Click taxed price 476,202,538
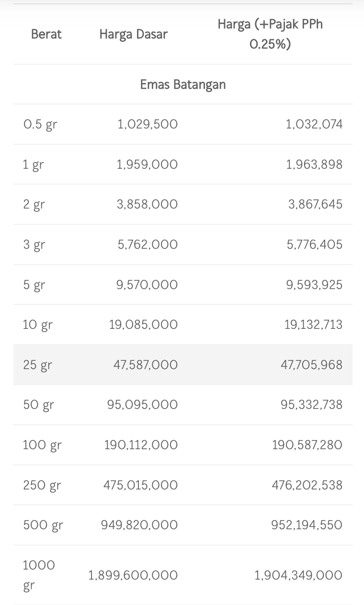Viewport: 364px width, 605px height. (x=307, y=485)
